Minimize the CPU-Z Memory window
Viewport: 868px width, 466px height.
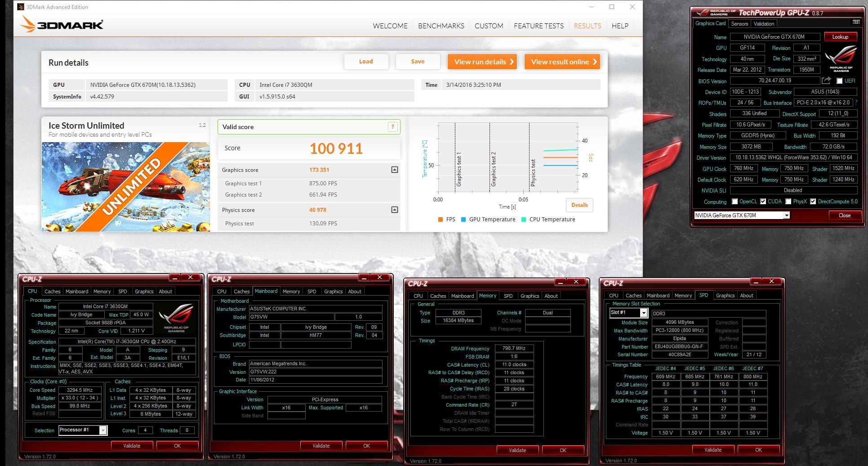[561, 282]
